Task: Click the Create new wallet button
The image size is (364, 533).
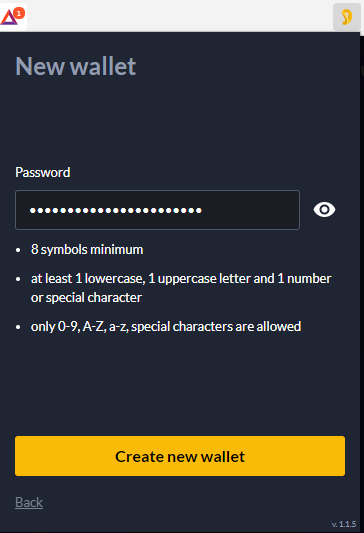Action: pos(180,456)
